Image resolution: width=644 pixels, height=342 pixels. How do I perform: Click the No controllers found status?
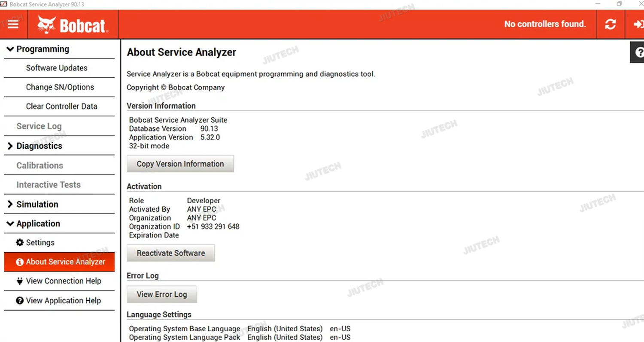545,24
